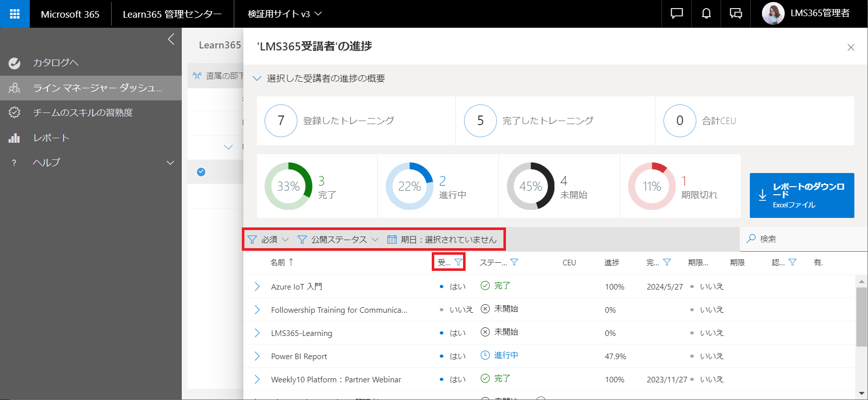Image resolution: width=868 pixels, height=400 pixels.
Task: Click the 進捗 column header
Action: pyautogui.click(x=612, y=262)
